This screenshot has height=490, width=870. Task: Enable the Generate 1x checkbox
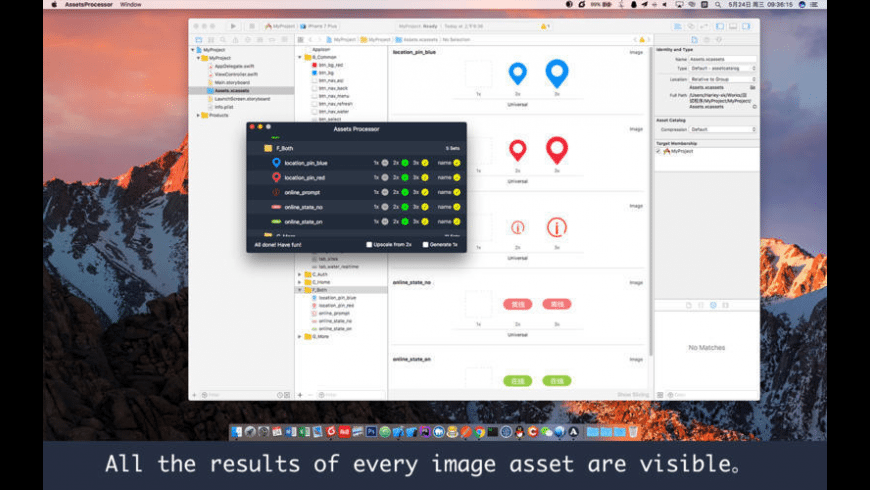click(426, 245)
